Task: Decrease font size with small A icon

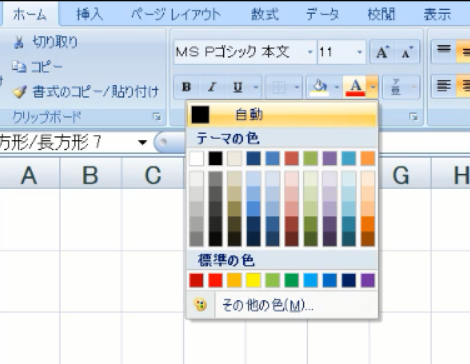Action: [x=407, y=52]
